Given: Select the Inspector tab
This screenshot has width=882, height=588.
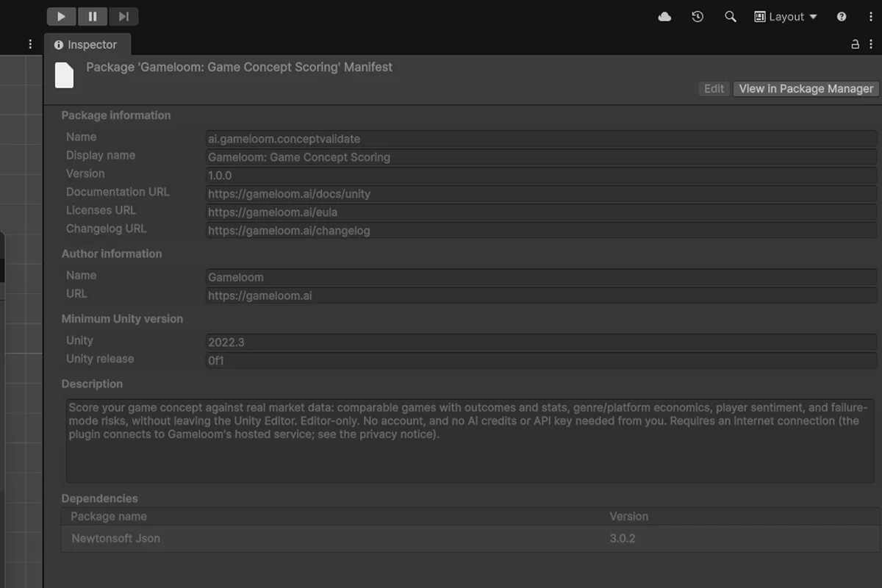Looking at the screenshot, I should pos(87,44).
